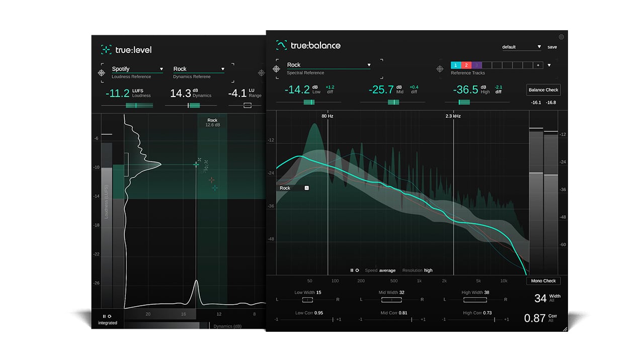Open the Spotify Loudness Reference dropdown

coord(137,69)
